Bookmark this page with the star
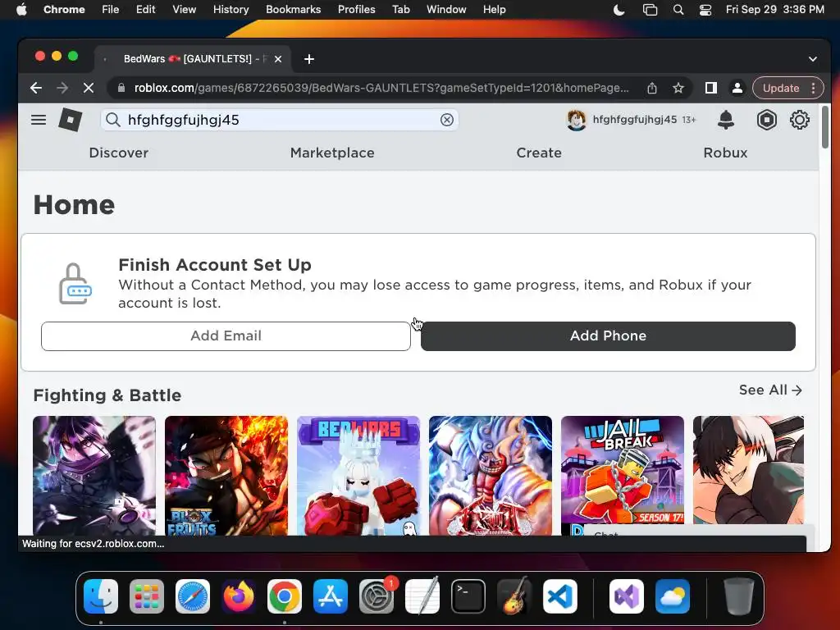840x630 pixels. (678, 88)
